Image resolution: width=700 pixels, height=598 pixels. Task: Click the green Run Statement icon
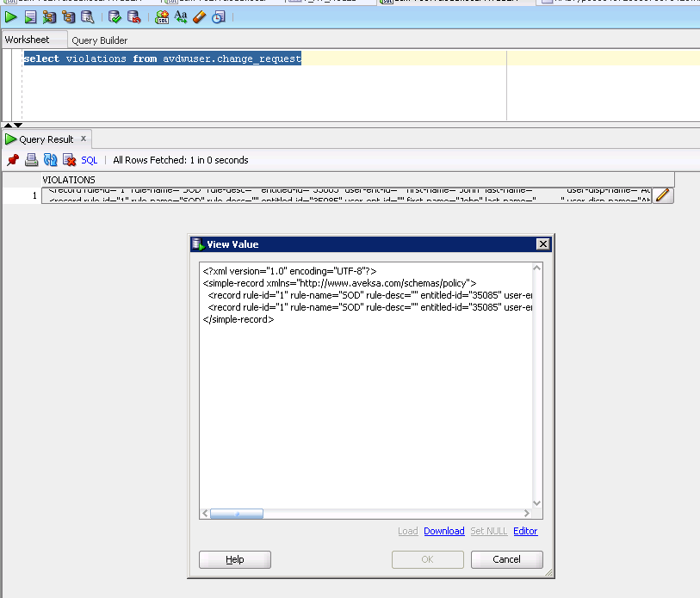(10, 16)
